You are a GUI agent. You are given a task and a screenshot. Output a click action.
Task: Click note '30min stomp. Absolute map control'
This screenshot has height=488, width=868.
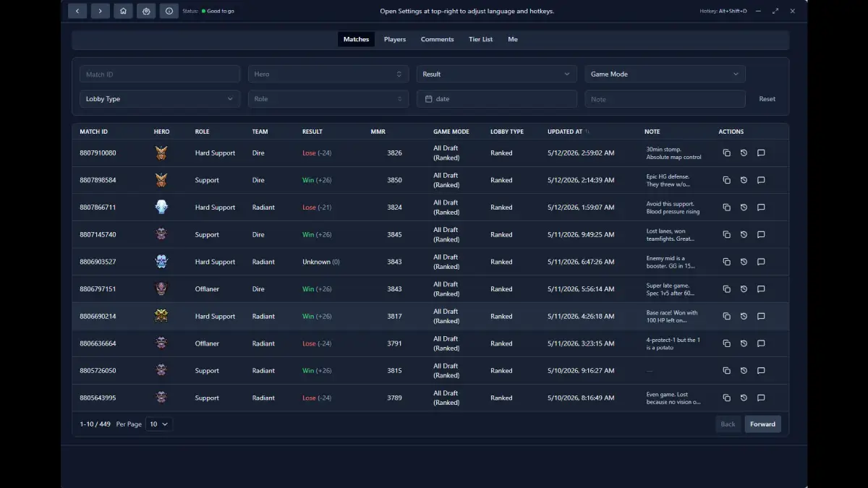coord(674,153)
